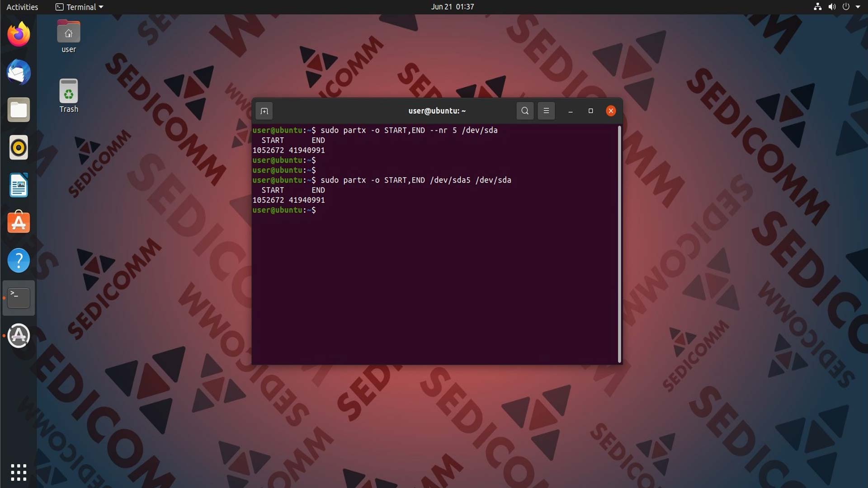The width and height of the screenshot is (868, 488).
Task: Open the Activities overview
Action: click(x=22, y=7)
